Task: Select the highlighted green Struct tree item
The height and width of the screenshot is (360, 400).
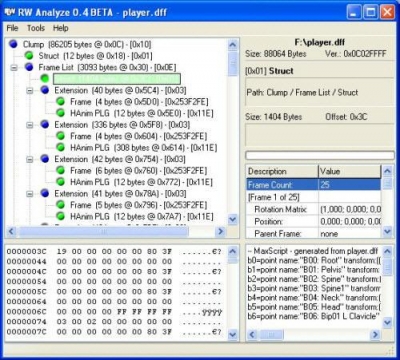Action: point(117,79)
